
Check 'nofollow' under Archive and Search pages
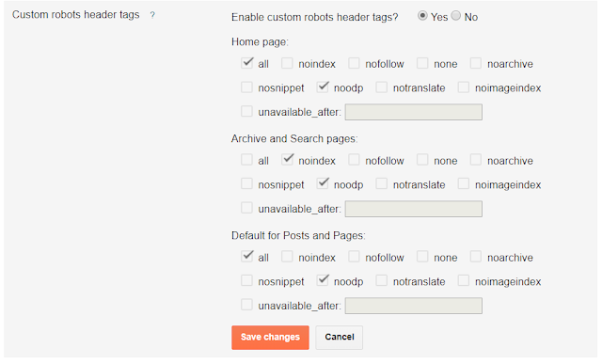pyautogui.click(x=354, y=160)
